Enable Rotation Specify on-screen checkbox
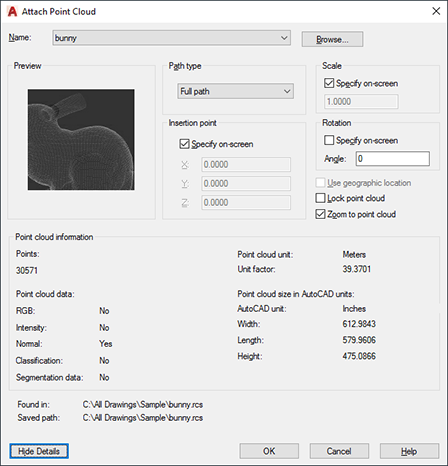Screen dimensions: 448x466 [329, 140]
